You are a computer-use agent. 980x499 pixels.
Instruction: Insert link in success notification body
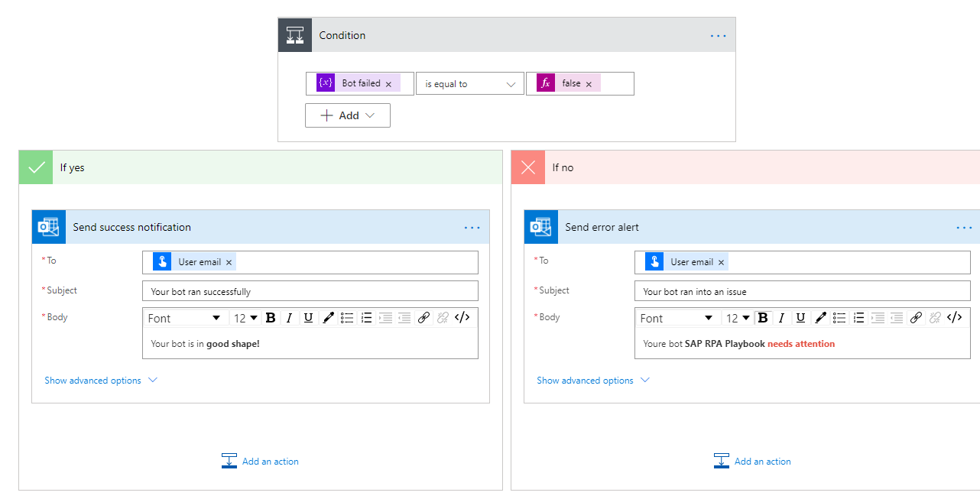pos(423,318)
